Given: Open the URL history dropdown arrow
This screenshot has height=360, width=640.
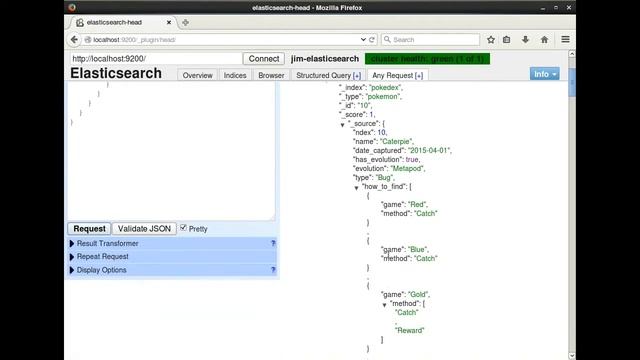Looking at the screenshot, I should pyautogui.click(x=363, y=40).
